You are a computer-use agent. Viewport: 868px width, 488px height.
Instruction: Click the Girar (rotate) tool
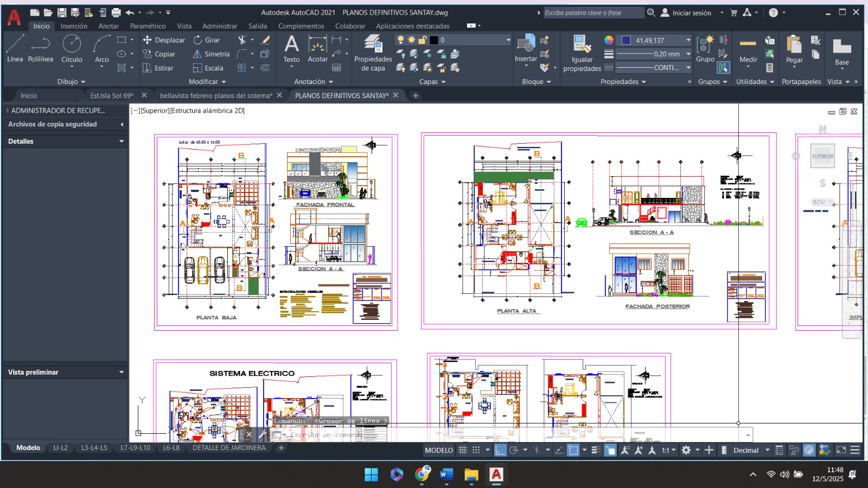[207, 40]
